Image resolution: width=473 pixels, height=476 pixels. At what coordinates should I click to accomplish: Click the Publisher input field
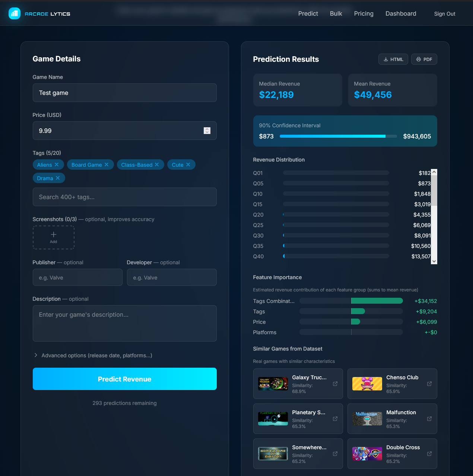tap(77, 277)
